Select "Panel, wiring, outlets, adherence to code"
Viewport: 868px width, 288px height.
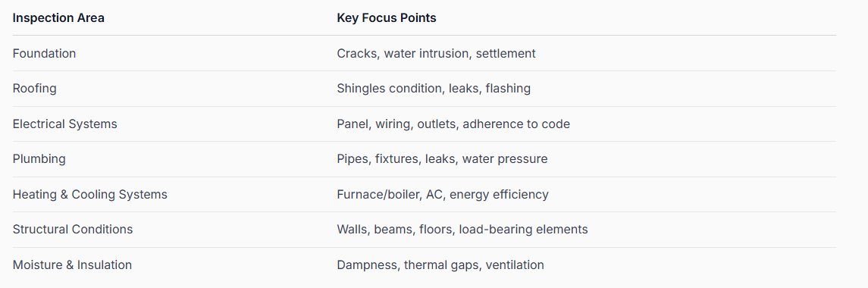453,124
